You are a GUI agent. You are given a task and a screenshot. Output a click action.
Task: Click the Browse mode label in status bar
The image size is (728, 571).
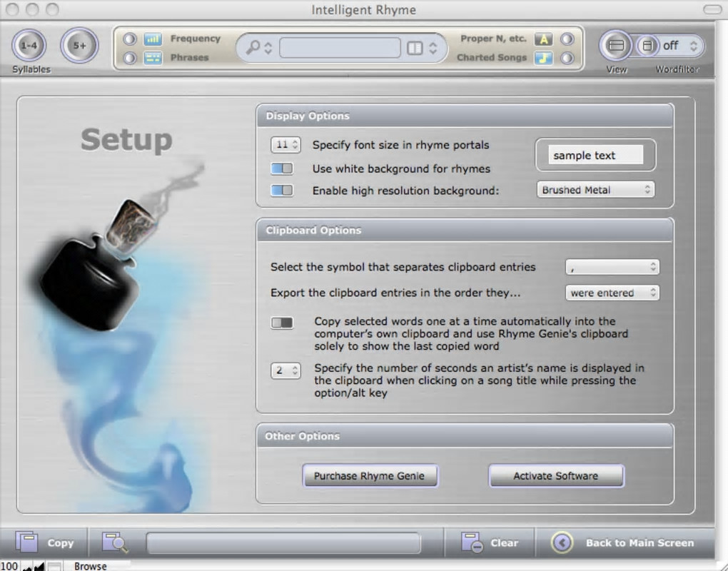pos(91,566)
